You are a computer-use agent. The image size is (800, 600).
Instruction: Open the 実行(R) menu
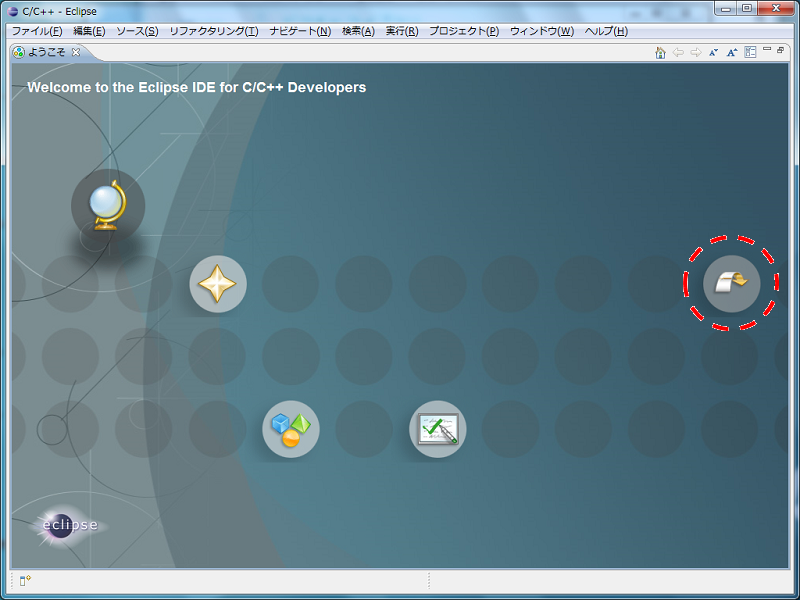pos(402,31)
